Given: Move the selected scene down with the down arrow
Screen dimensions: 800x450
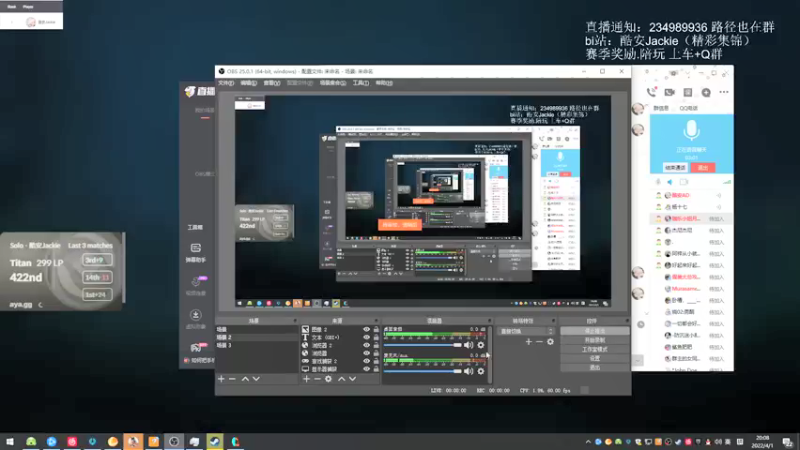Looking at the screenshot, I should [x=256, y=379].
